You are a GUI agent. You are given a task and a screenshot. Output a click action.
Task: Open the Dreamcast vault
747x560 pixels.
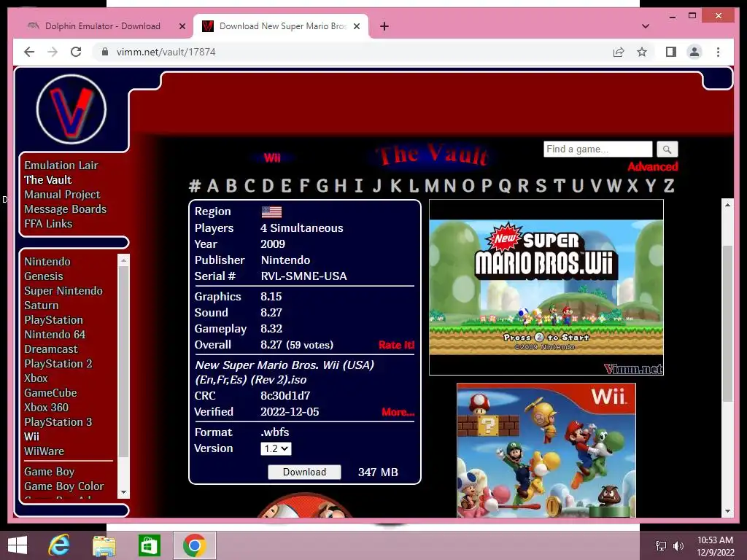51,349
